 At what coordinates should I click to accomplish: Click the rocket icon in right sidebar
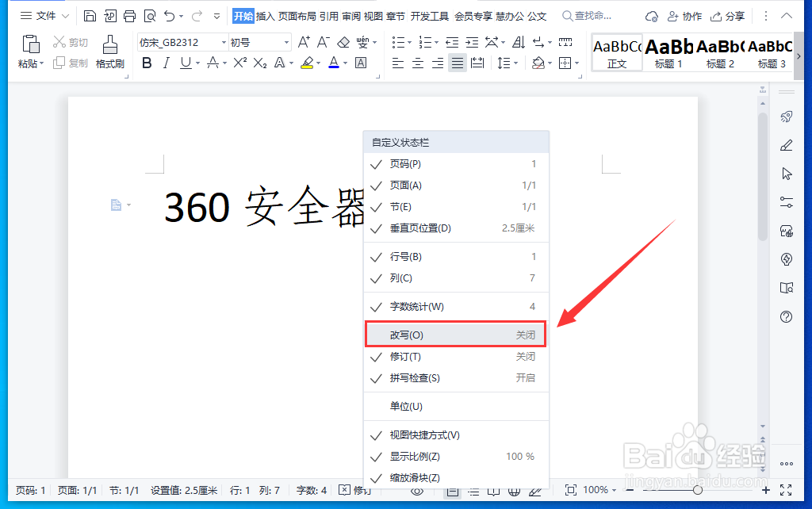tap(787, 117)
